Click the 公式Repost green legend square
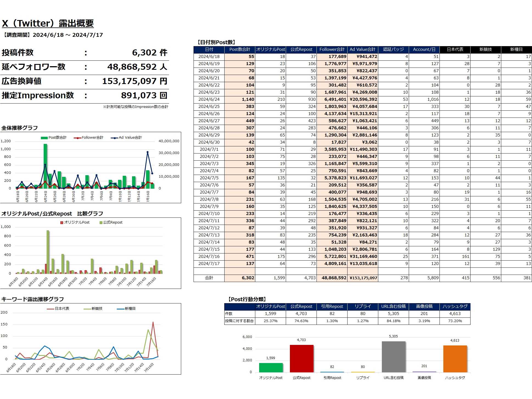The image size is (532, 399). click(101, 223)
